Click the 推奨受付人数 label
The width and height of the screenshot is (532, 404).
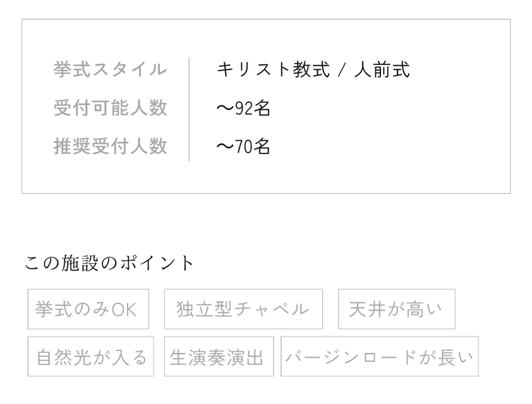pyautogui.click(x=111, y=146)
